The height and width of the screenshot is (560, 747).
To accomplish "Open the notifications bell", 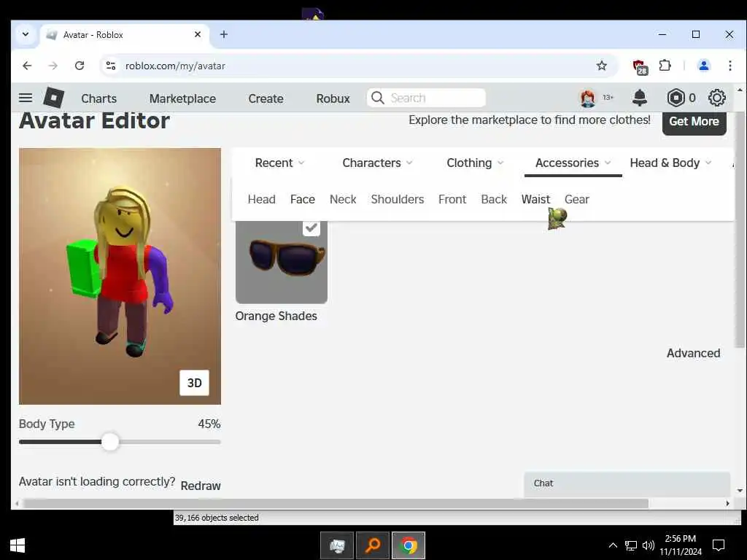I will [x=639, y=98].
